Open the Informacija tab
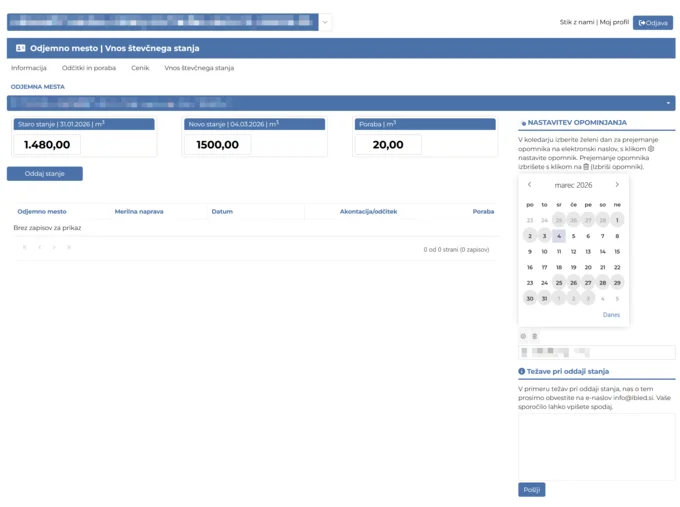The height and width of the screenshot is (507, 680). tap(29, 68)
